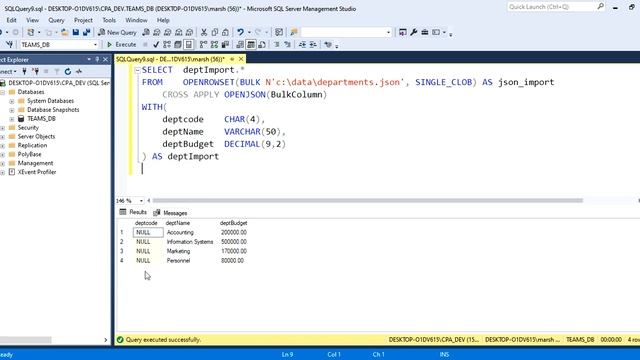This screenshot has width=640, height=360.
Task: Execute the current SQL query
Action: pos(121,44)
